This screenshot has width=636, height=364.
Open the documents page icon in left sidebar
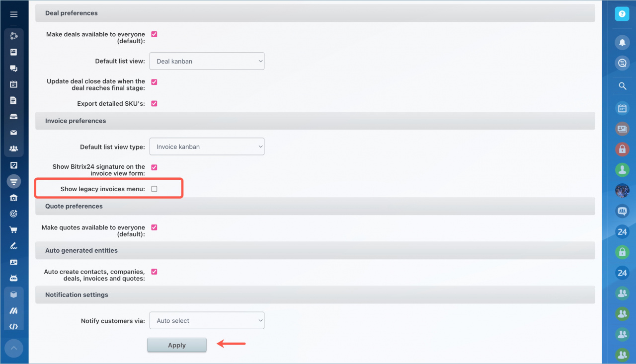[14, 100]
